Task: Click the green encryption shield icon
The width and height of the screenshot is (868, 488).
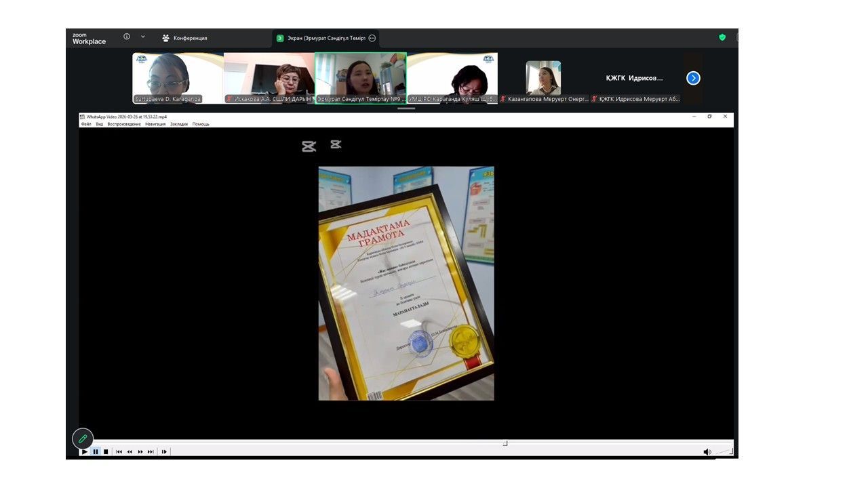Action: pos(722,37)
